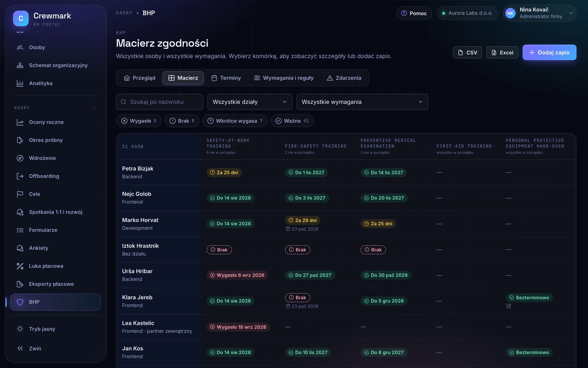The width and height of the screenshot is (588, 368).
Task: Click Luka płacowa percent icon
Action: (20, 266)
